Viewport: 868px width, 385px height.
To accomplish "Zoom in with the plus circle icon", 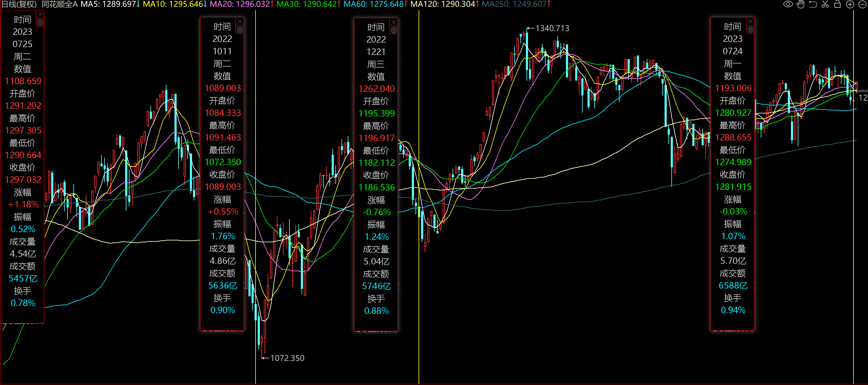I will (850, 4).
